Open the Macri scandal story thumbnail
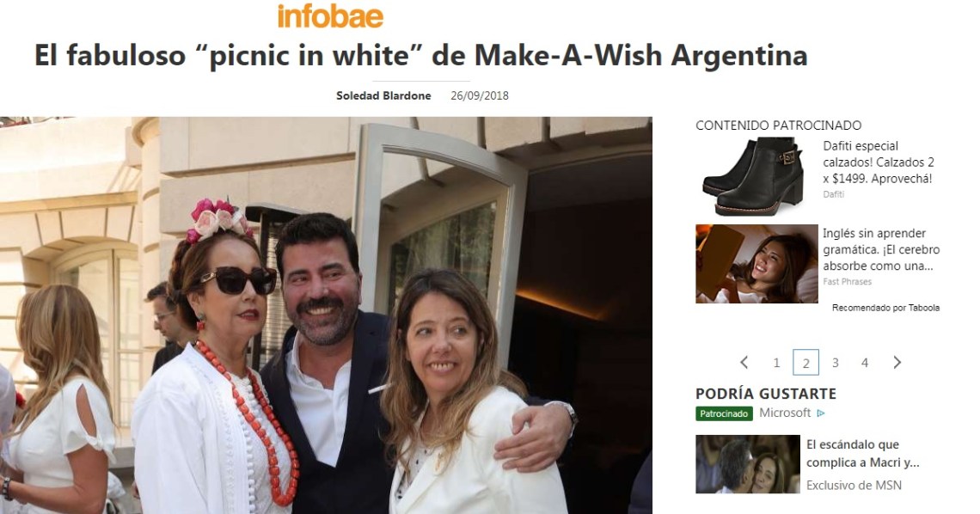The width and height of the screenshot is (980, 514). pos(748,464)
